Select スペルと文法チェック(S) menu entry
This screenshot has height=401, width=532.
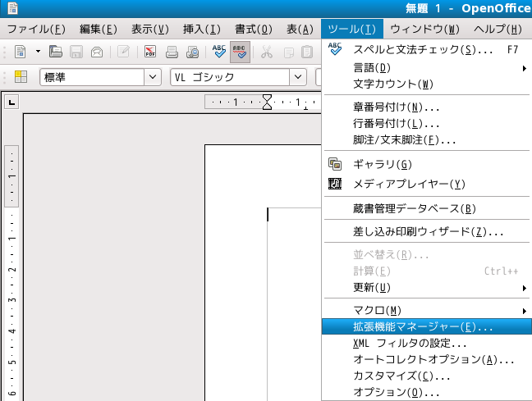tap(427, 50)
